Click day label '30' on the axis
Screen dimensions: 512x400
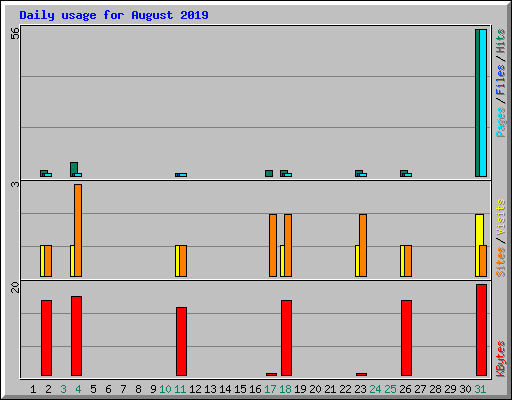pos(465,389)
